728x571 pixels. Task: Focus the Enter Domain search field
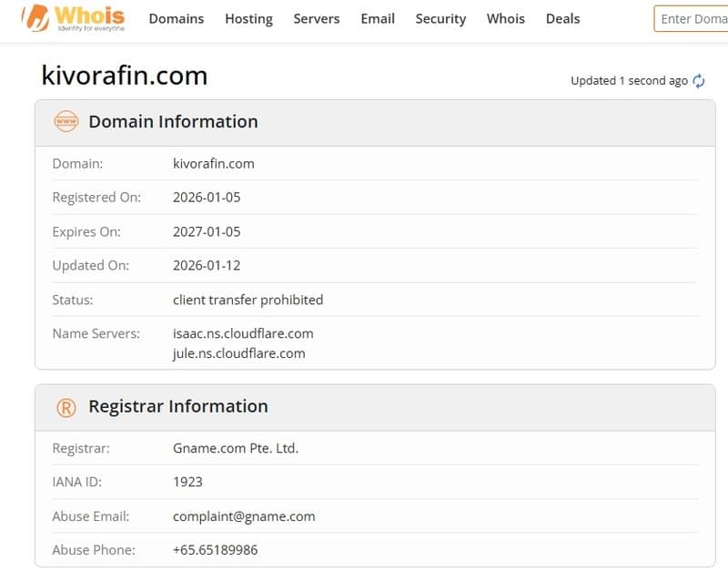(691, 18)
